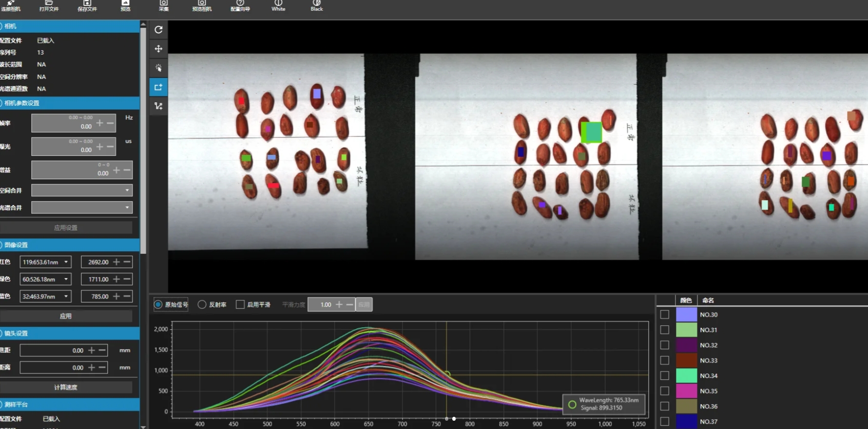Click the refresh/reset view icon
The width and height of the screenshot is (868, 429).
click(158, 30)
